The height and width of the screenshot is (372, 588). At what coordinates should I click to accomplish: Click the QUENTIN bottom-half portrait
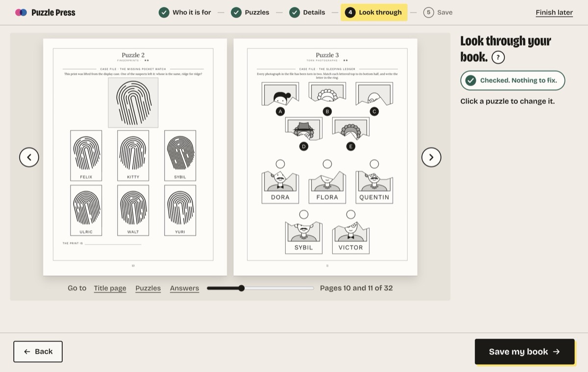(x=374, y=187)
